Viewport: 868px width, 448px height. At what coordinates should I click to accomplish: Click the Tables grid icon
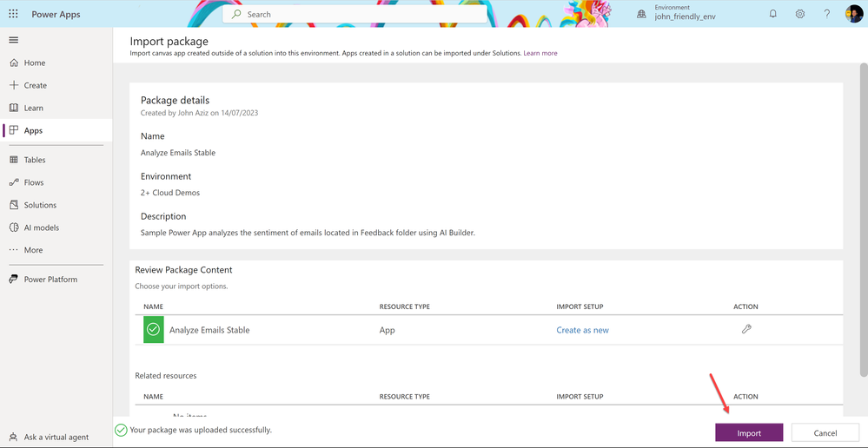[15, 160]
